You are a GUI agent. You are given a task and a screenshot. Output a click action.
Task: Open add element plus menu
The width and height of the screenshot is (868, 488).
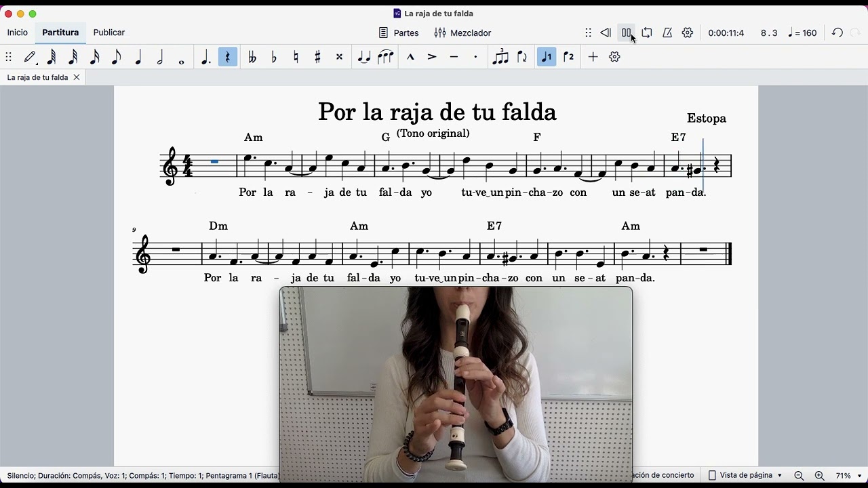(x=593, y=58)
